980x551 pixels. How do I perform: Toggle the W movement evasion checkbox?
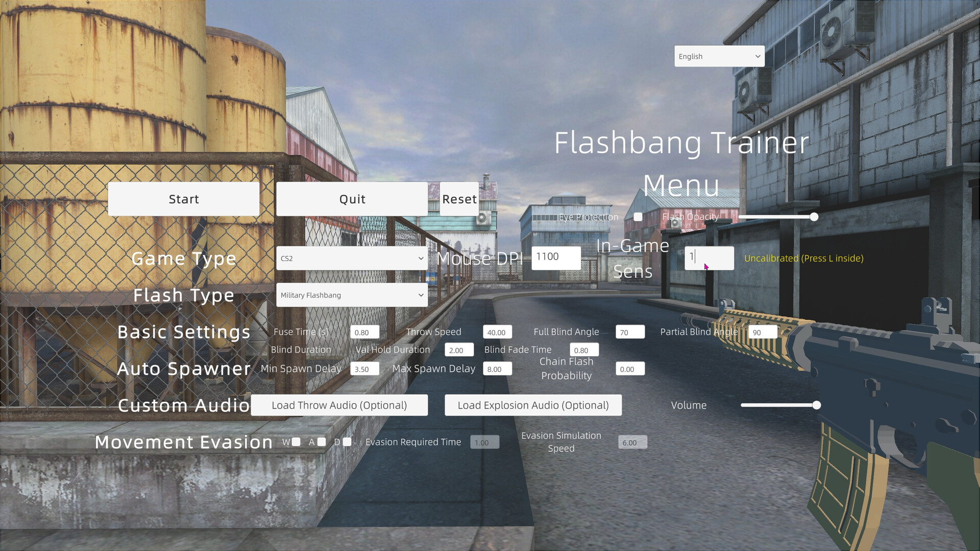coord(296,442)
